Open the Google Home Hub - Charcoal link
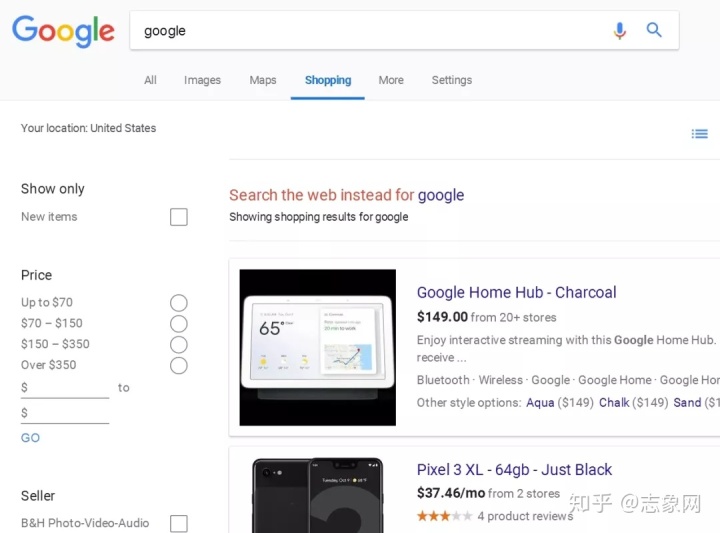Viewport: 720px width, 533px height. (x=516, y=293)
